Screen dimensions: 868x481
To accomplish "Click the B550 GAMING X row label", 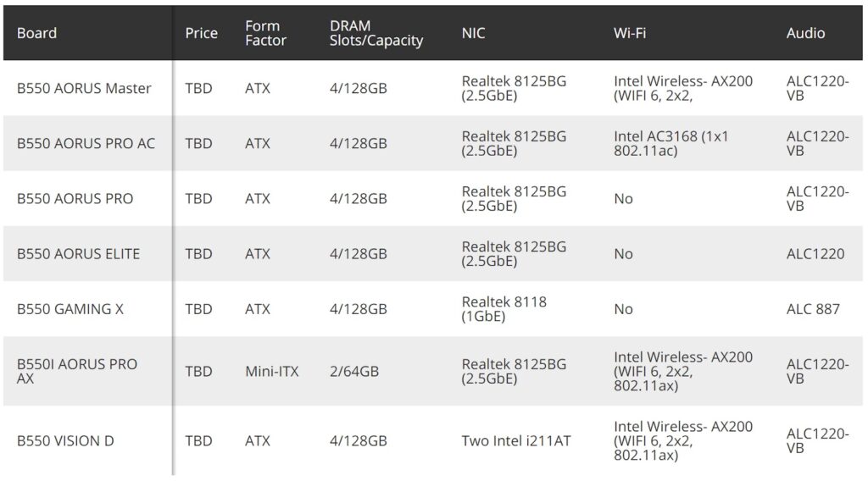I will tap(70, 309).
